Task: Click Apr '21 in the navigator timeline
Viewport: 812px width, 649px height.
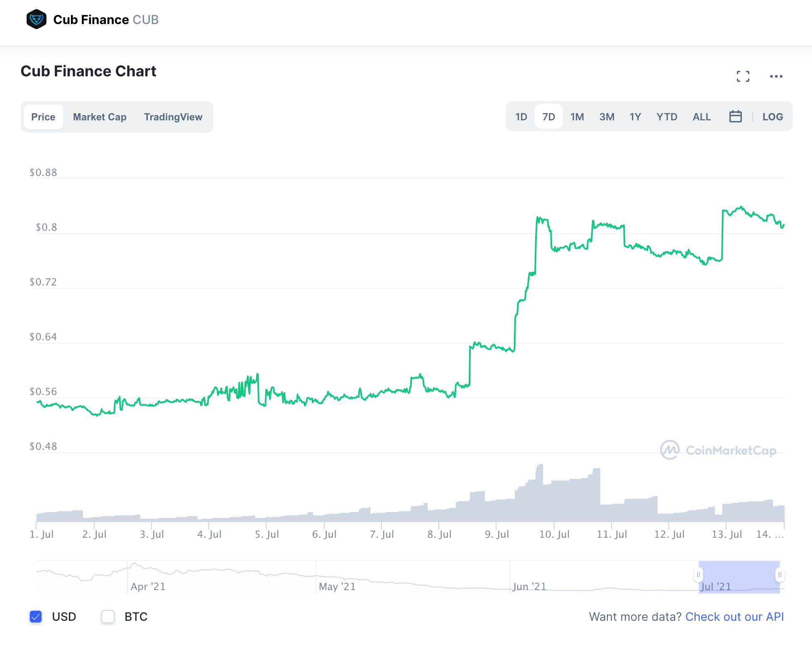Action: coord(148,586)
